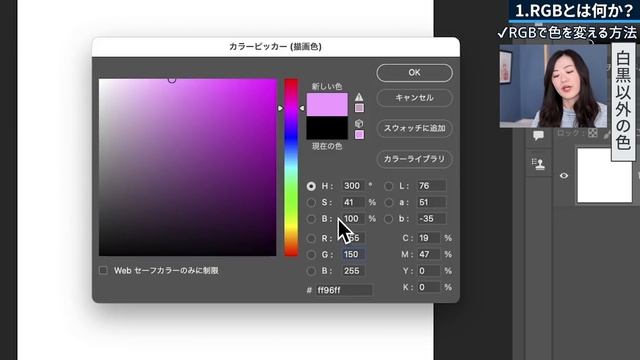The width and height of the screenshot is (640, 360).
Task: Click the G field showing 150
Action: tap(353, 254)
